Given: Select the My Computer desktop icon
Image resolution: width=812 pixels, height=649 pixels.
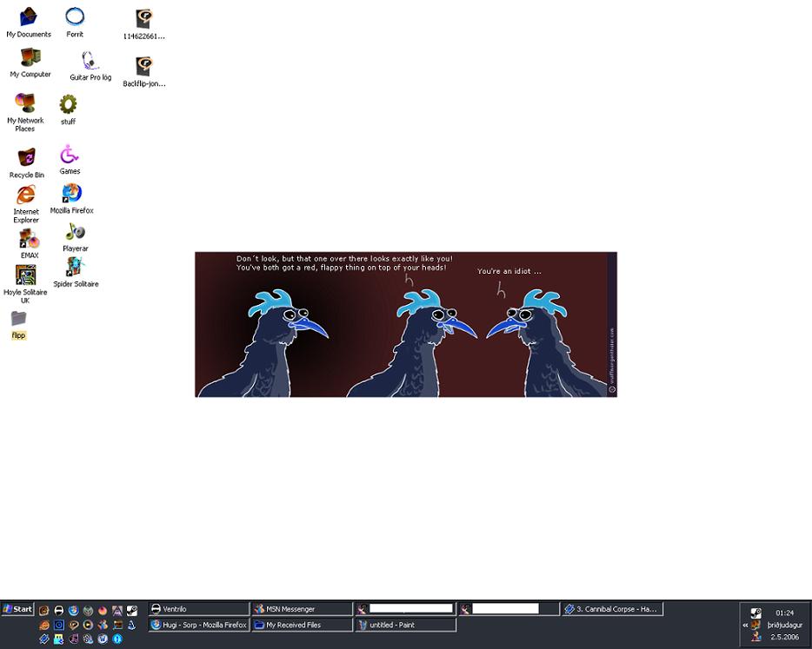Looking at the screenshot, I should click(30, 63).
